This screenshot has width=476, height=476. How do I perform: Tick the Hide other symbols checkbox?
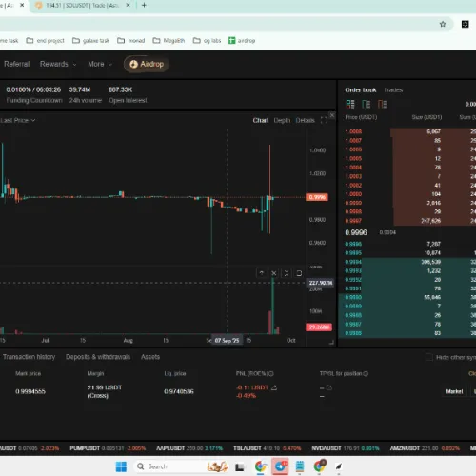click(x=429, y=357)
